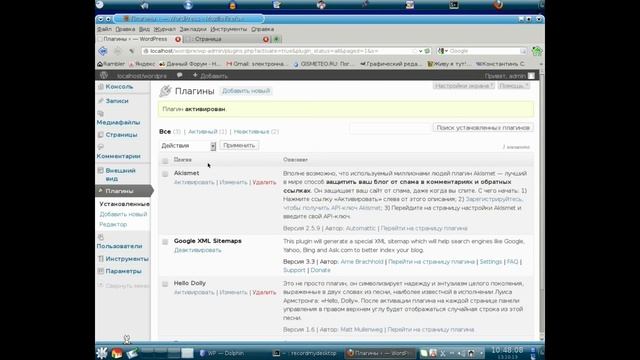Click the Добавить новый button beside the heading

pyautogui.click(x=246, y=91)
